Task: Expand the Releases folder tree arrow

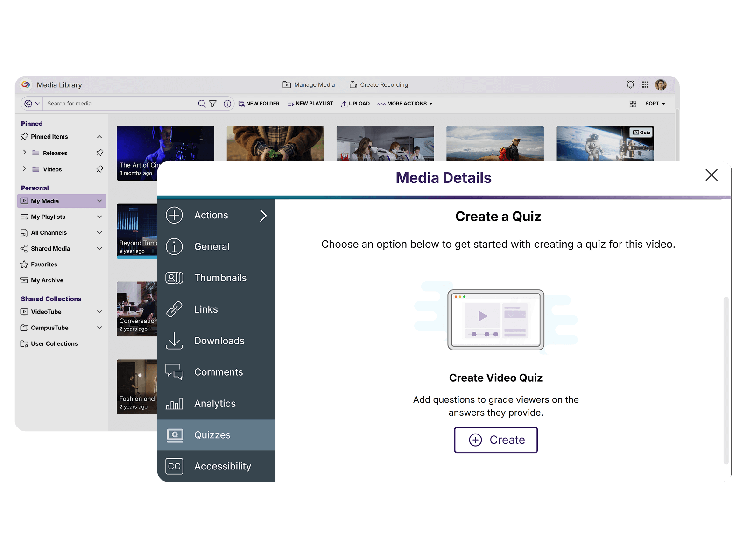Action: click(25, 153)
